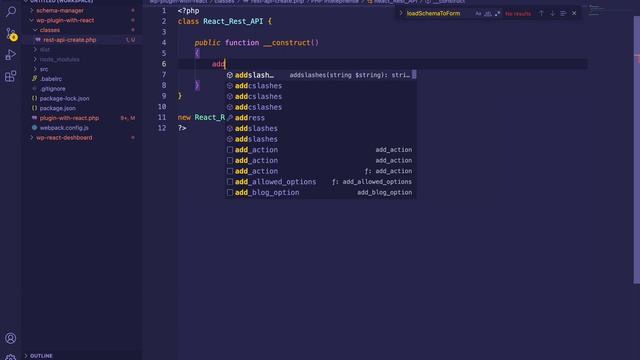Toggle Match Whole Word in find widget
The image size is (640, 360).
[488, 13]
